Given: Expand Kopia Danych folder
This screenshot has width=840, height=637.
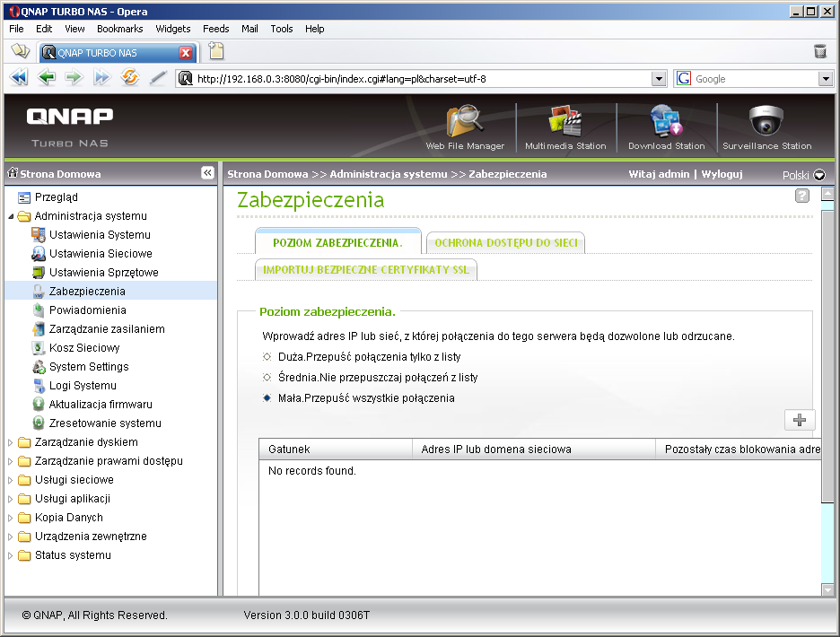Looking at the screenshot, I should click(10, 518).
